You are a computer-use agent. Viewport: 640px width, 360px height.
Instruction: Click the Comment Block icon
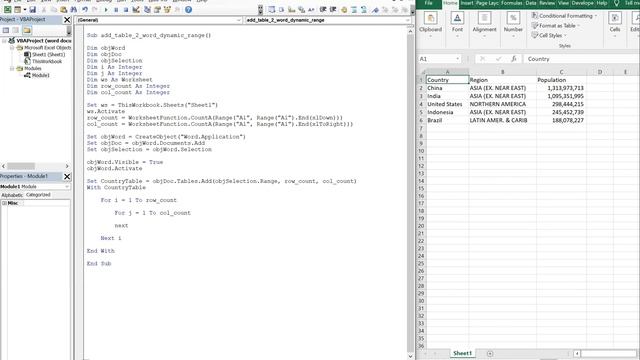click(x=354, y=9)
